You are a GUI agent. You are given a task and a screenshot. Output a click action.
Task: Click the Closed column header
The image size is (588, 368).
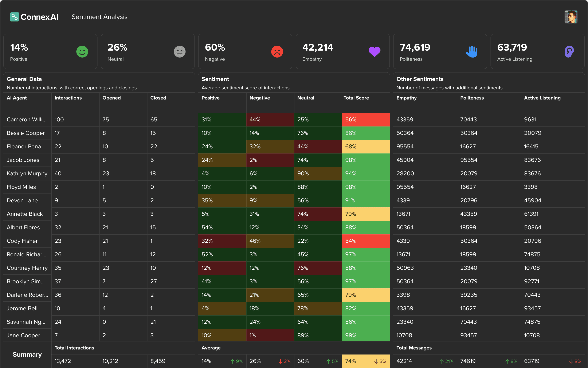coord(158,98)
